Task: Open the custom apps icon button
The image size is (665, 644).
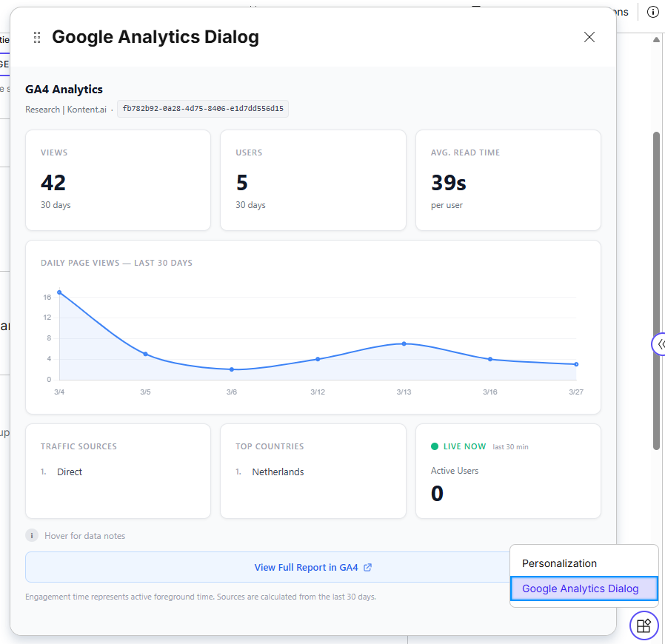Action: pos(644,625)
